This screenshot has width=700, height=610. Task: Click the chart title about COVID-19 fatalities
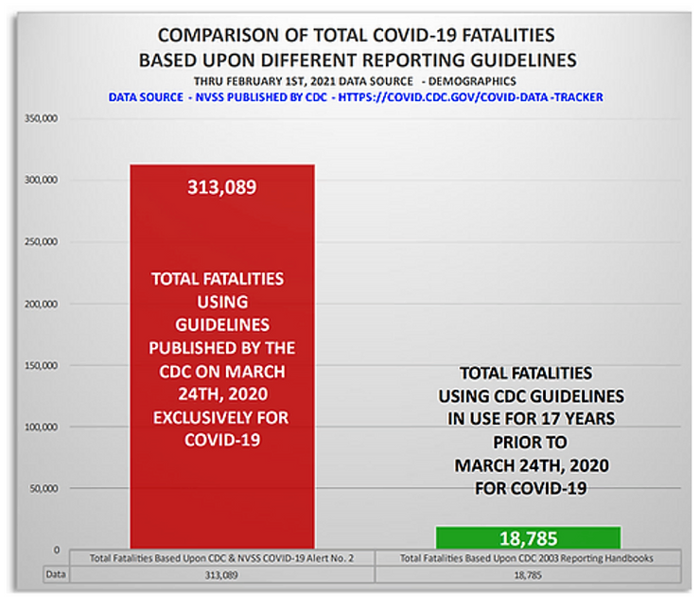pyautogui.click(x=355, y=45)
